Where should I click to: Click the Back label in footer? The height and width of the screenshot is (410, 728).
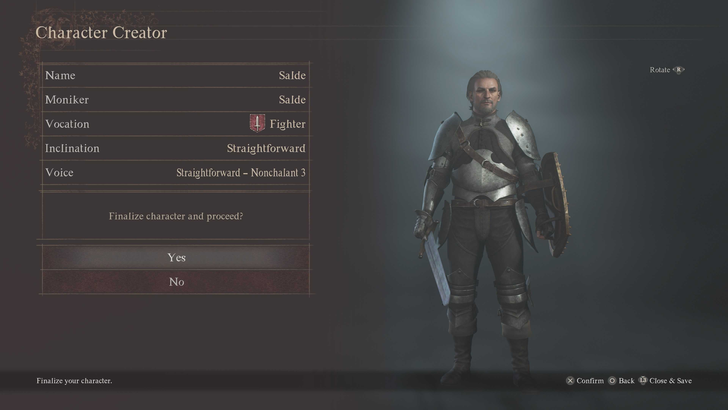[626, 381]
